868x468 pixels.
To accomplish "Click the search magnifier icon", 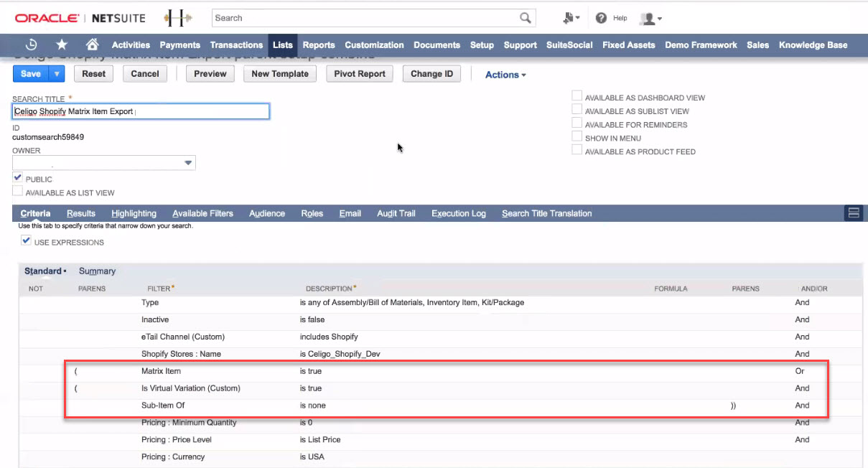I will click(526, 18).
